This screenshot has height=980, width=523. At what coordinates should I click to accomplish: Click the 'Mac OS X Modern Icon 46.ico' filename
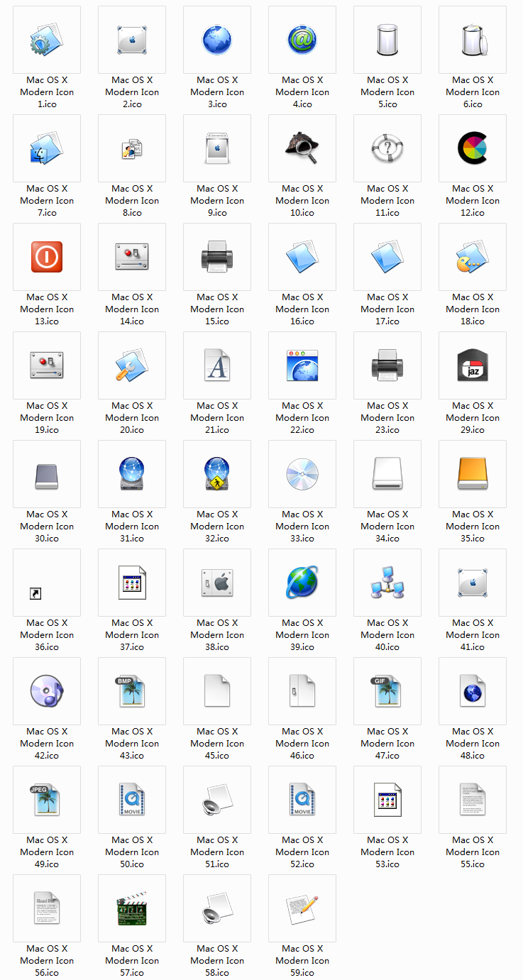[302, 744]
